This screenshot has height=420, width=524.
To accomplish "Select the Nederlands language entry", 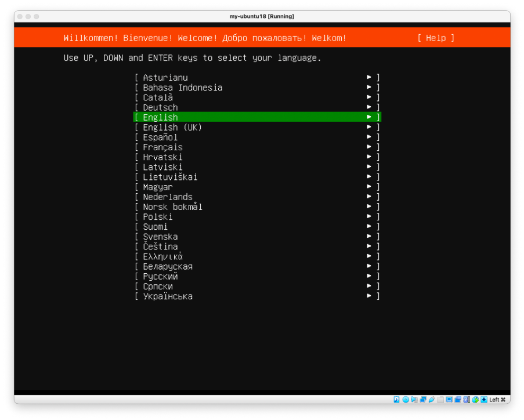I will coord(257,197).
